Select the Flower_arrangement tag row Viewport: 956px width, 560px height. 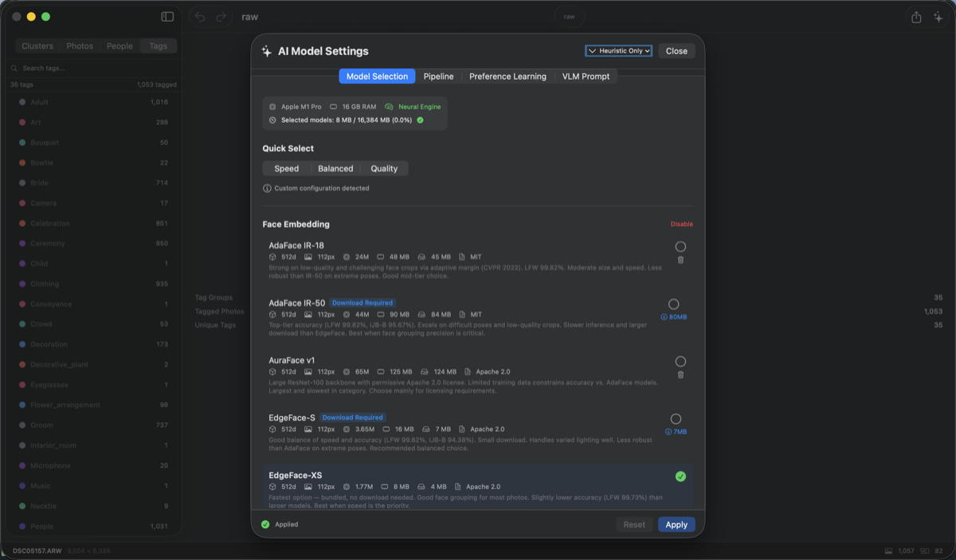(94, 405)
